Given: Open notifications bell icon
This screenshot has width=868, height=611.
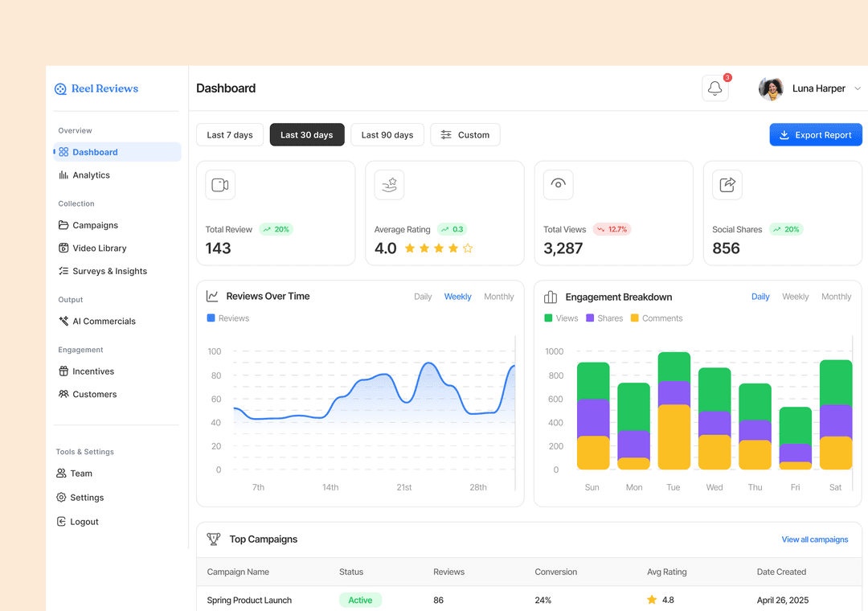Looking at the screenshot, I should click(x=714, y=88).
